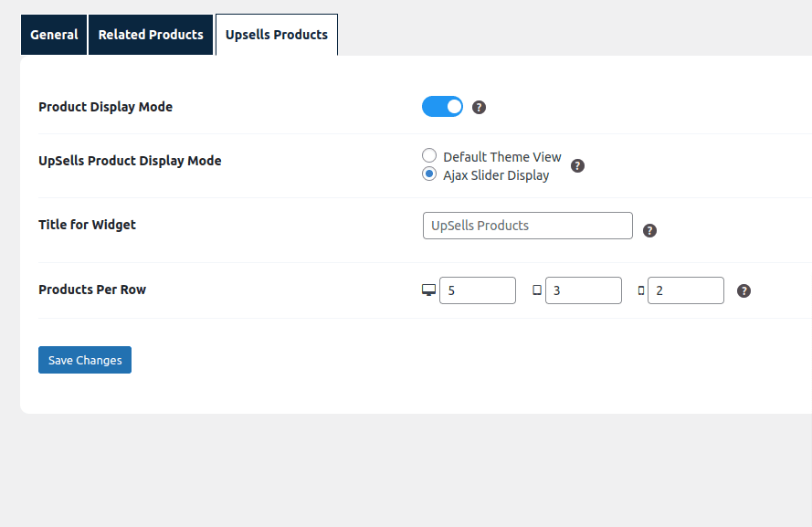Click the desktop products-per-row value box showing 5
812x527 pixels.
pyautogui.click(x=477, y=290)
